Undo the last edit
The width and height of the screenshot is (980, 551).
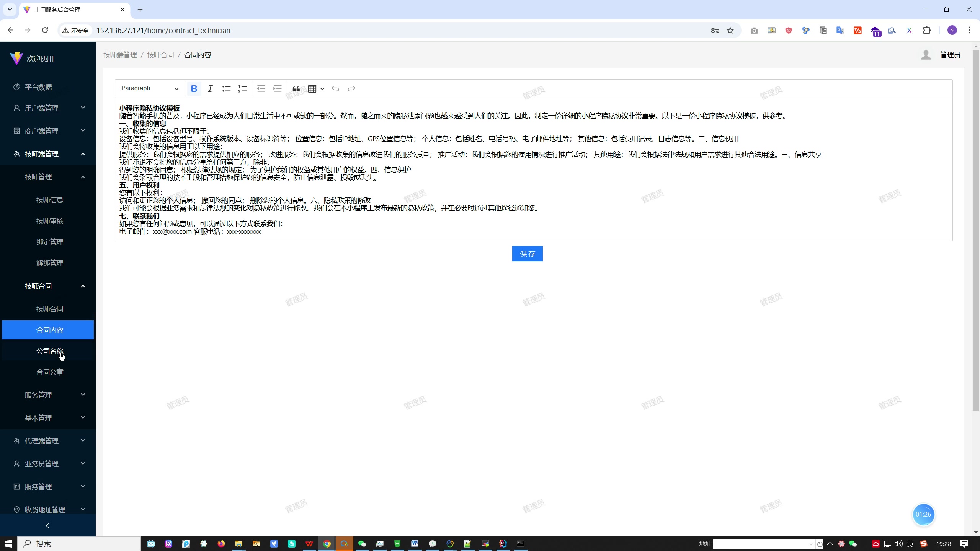(335, 89)
